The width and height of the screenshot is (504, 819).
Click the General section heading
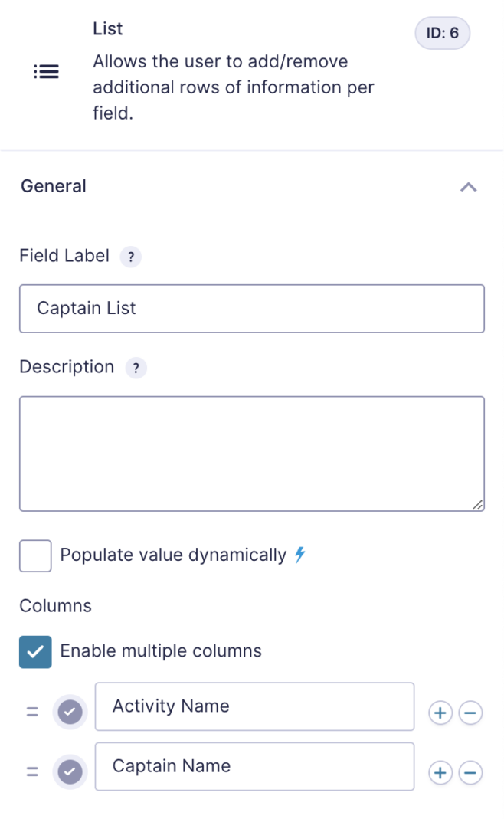(x=54, y=186)
